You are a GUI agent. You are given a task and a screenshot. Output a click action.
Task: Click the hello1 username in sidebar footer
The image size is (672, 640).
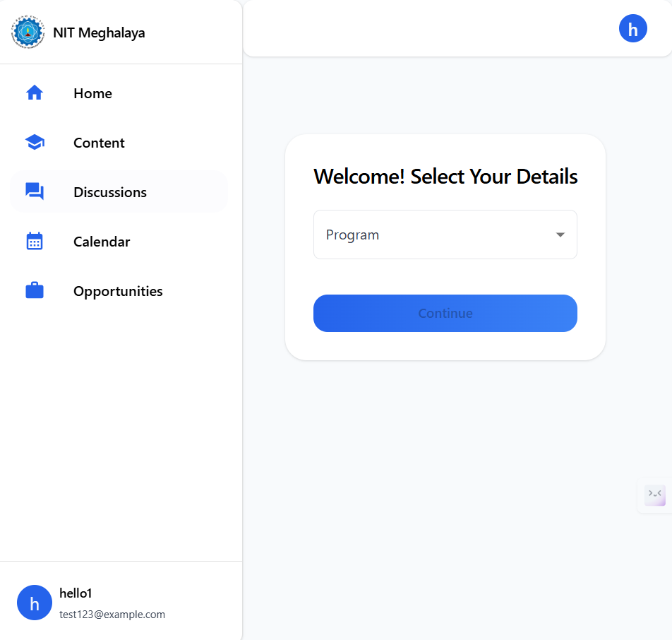76,593
